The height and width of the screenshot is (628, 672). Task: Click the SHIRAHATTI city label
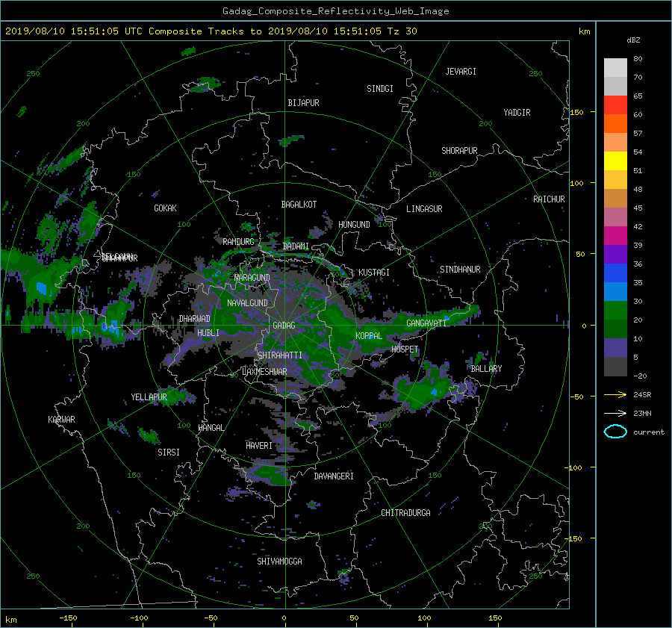280,355
